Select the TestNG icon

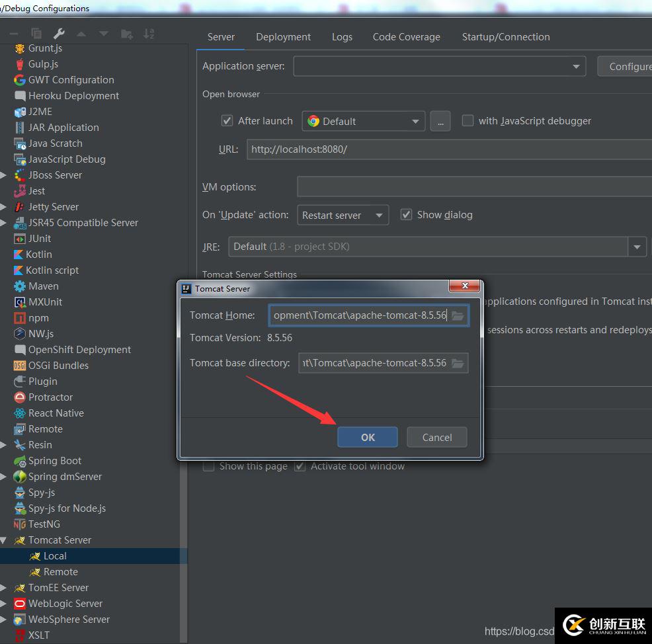pyautogui.click(x=20, y=524)
